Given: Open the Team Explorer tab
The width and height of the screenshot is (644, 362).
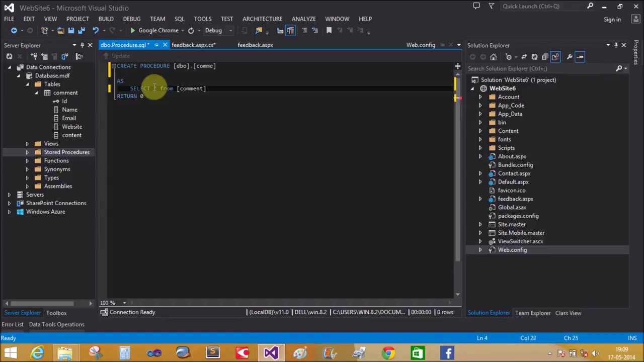Looking at the screenshot, I should coord(533,313).
